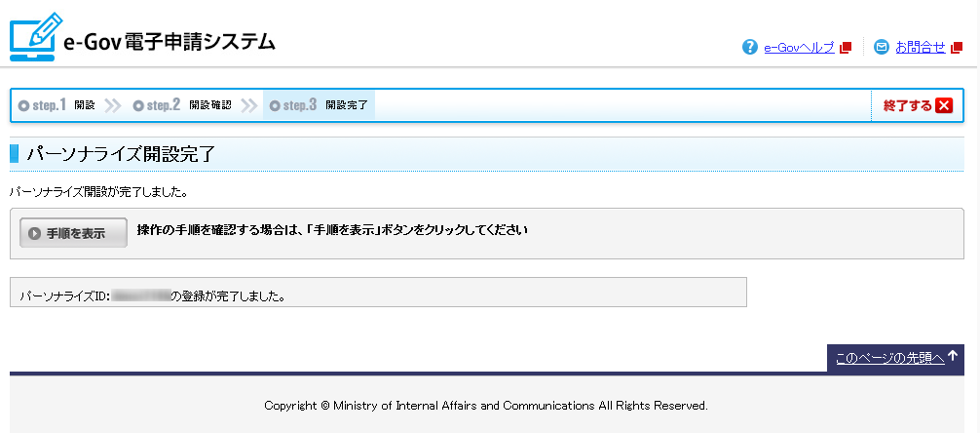Click the chevron arrows after step.2 開設確認
The image size is (980, 433).
point(249,105)
